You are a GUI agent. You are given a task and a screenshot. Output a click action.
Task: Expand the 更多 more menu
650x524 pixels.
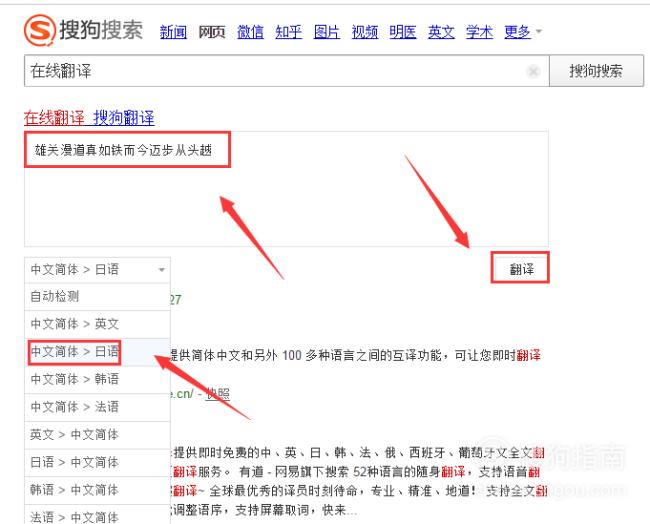522,32
